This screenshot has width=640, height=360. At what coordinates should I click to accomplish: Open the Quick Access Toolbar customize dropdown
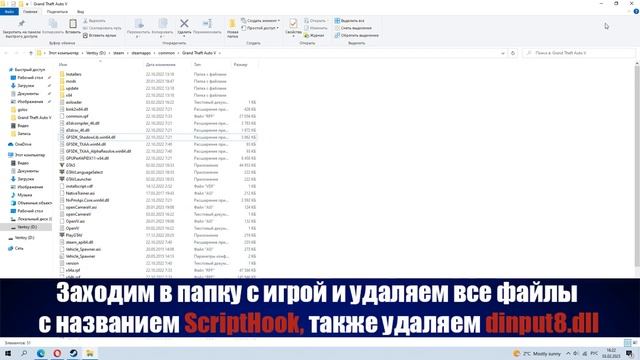(27, 4)
